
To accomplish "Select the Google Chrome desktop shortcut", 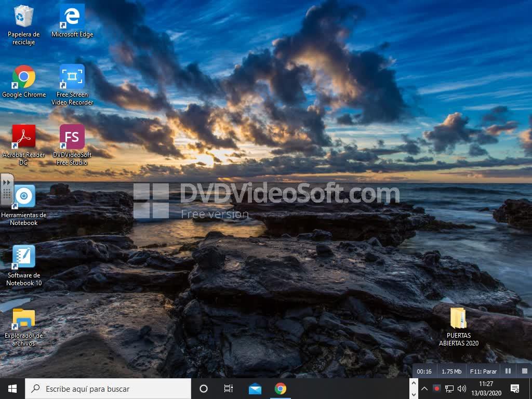I will 24,82.
